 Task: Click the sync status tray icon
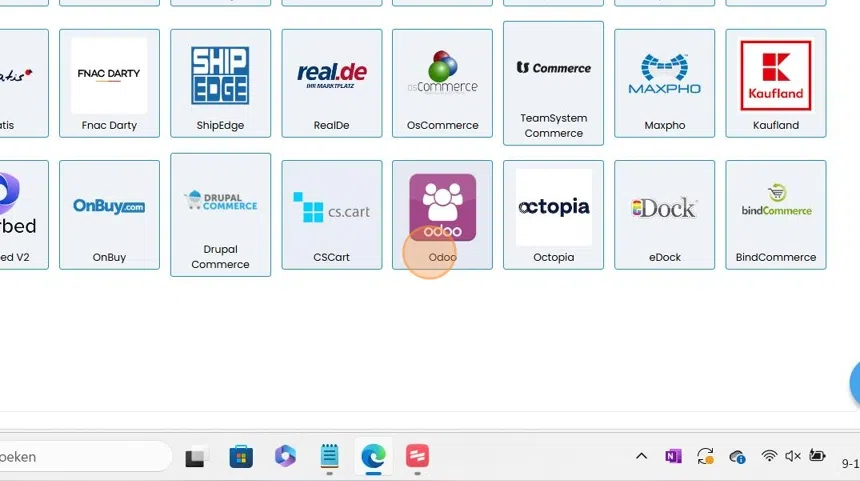(705, 456)
